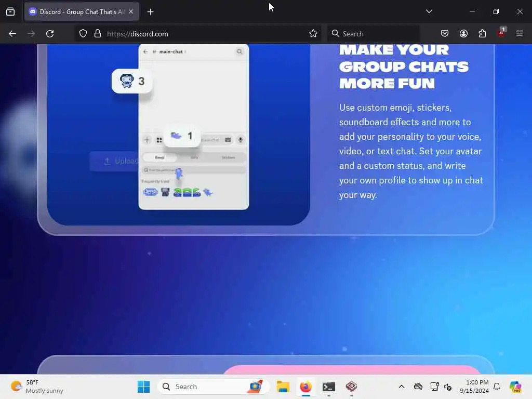The height and width of the screenshot is (399, 532).
Task: Close the Discord browser tab
Action: click(131, 11)
